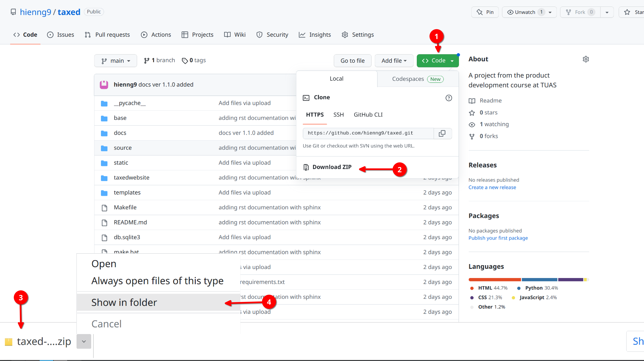The height and width of the screenshot is (361, 644).
Task: Click Create a new release link
Action: [x=492, y=187]
